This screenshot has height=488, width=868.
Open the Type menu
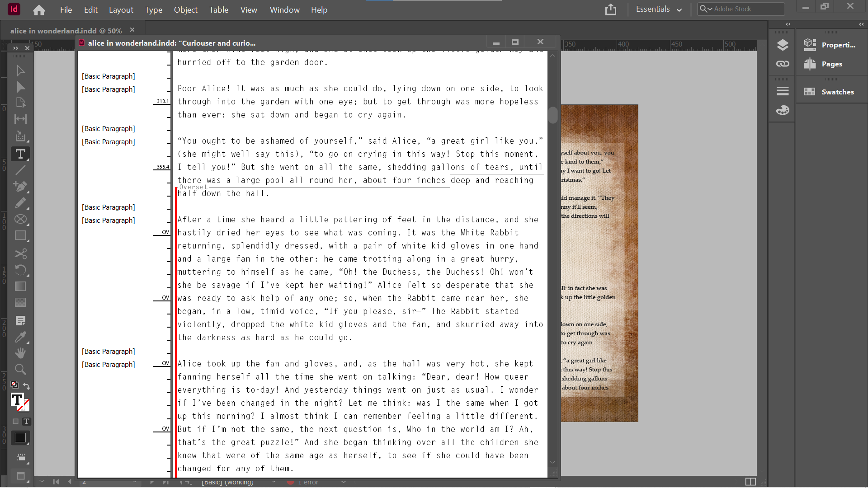(153, 10)
